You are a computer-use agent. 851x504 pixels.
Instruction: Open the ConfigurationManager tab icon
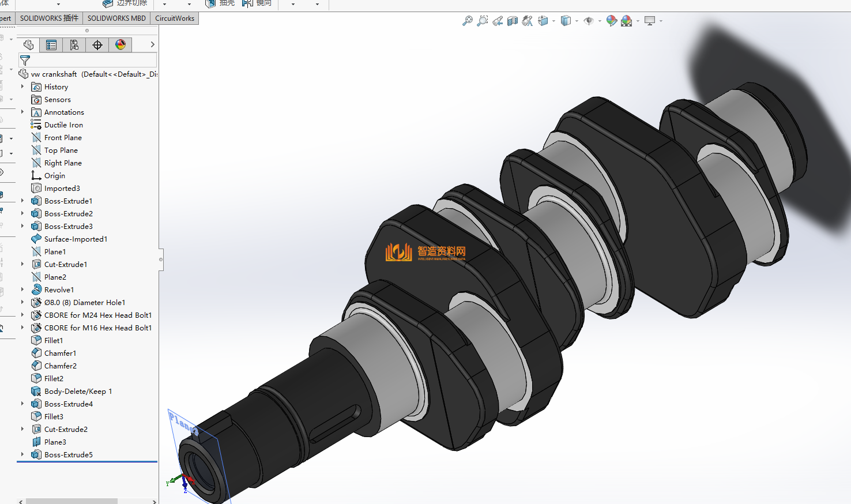[x=74, y=45]
